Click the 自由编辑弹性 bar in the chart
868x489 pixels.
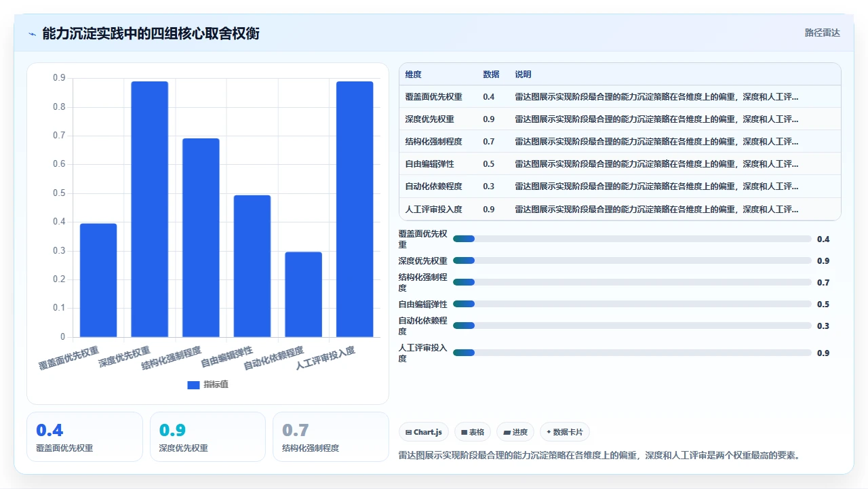pos(252,266)
